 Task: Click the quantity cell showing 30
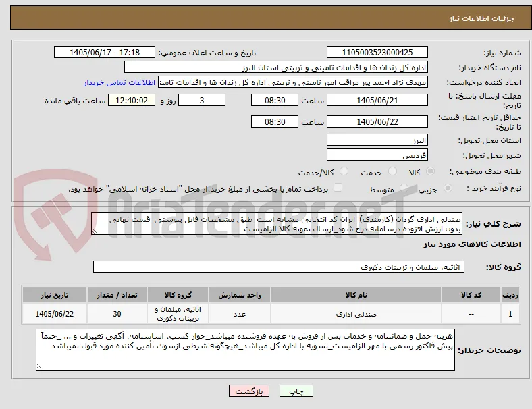pos(117,314)
